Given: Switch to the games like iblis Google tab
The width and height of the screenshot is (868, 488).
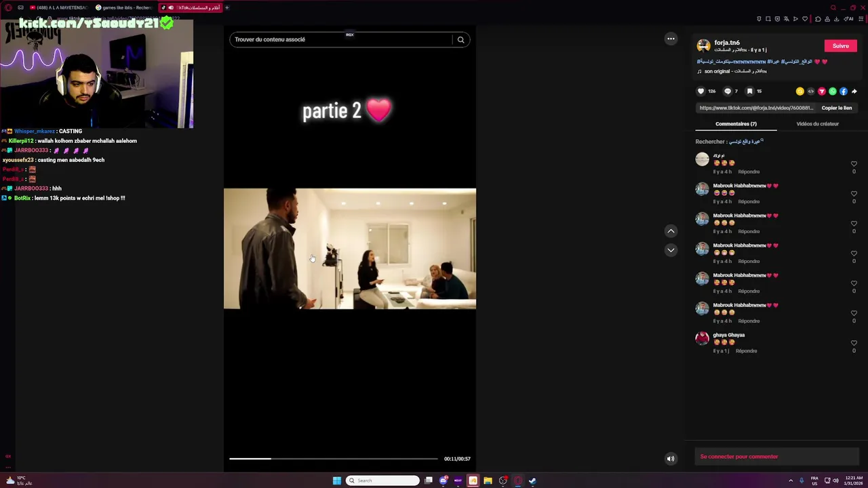Looking at the screenshot, I should coord(123,7).
